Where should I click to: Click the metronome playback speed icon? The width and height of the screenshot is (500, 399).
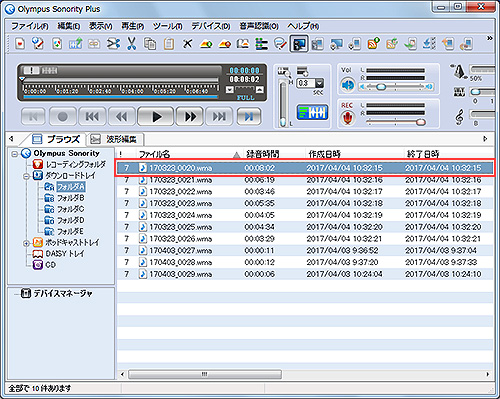pyautogui.click(x=459, y=71)
